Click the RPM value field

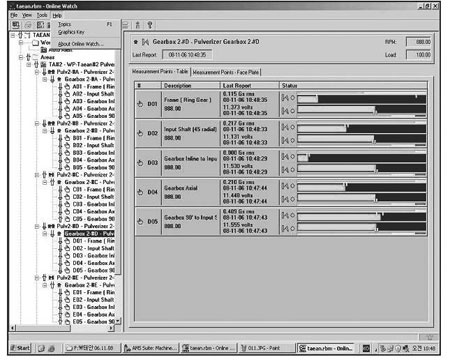[419, 42]
